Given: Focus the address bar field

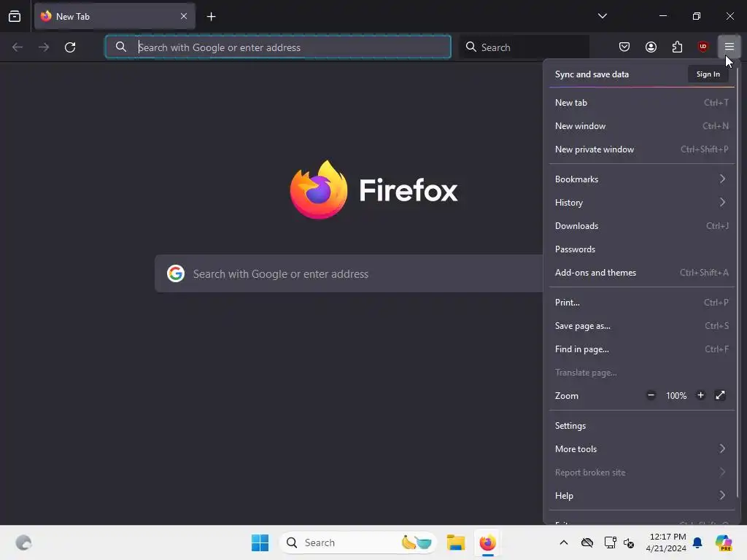Looking at the screenshot, I should click(278, 47).
